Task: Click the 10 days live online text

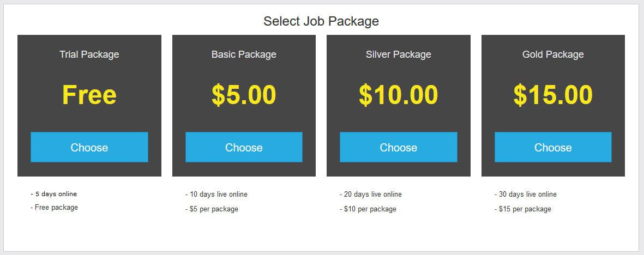Action: (x=216, y=195)
